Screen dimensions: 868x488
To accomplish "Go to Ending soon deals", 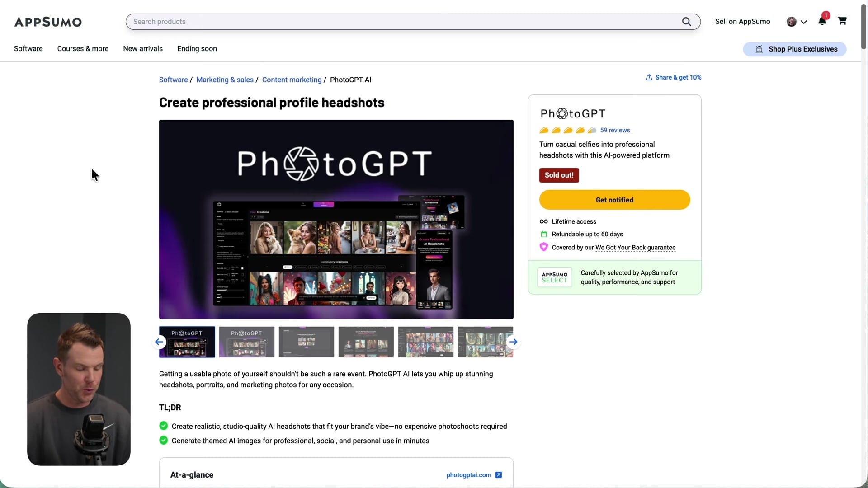I will point(197,49).
